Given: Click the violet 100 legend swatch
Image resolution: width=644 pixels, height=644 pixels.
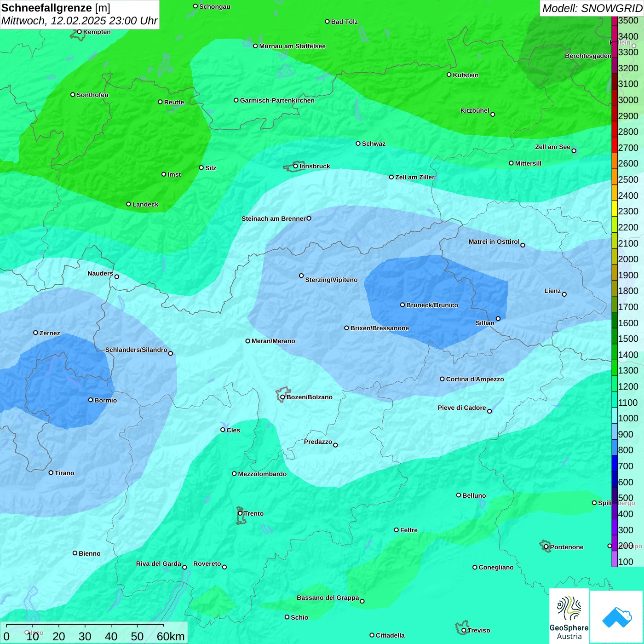Looking at the screenshot, I should coord(615,558).
